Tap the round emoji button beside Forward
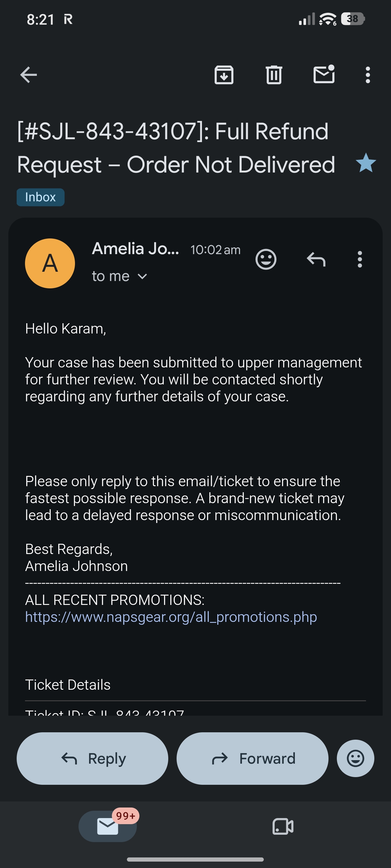Image resolution: width=391 pixels, height=868 pixels. [355, 758]
